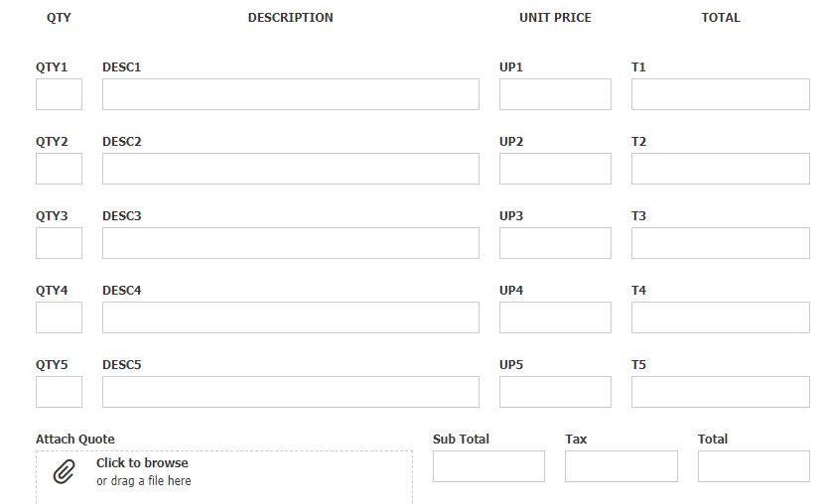
Task: Click the 'Click to browse' upload link
Action: tap(142, 463)
